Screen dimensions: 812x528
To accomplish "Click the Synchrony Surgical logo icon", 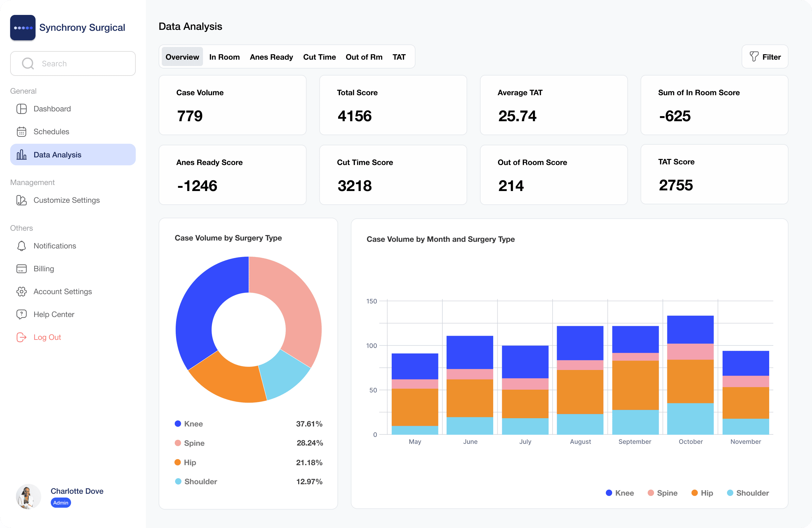I will click(23, 28).
